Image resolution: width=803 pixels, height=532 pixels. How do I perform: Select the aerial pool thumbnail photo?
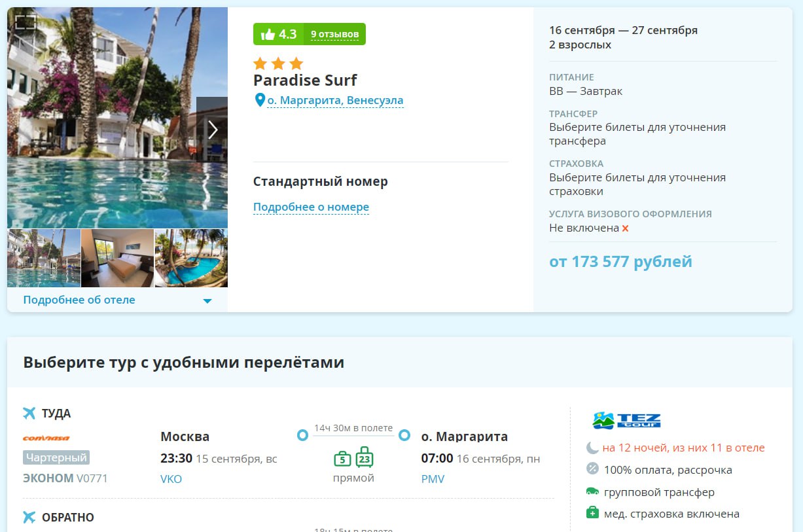coord(191,258)
